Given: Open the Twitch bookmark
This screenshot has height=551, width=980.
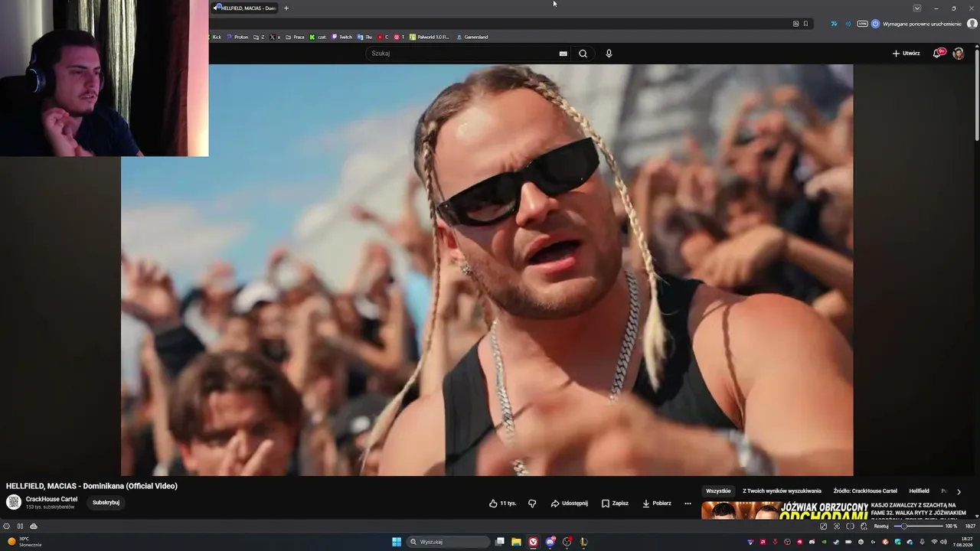Looking at the screenshot, I should coord(341,37).
